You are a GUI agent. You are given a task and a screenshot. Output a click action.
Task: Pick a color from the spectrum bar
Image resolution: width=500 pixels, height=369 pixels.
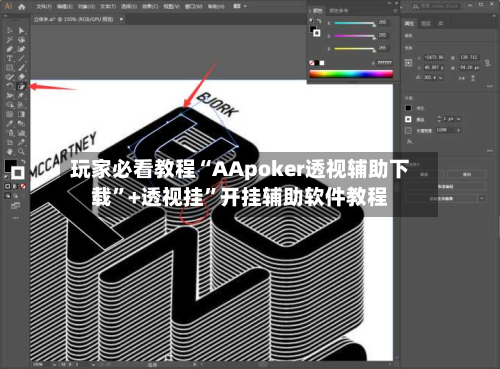pos(351,74)
